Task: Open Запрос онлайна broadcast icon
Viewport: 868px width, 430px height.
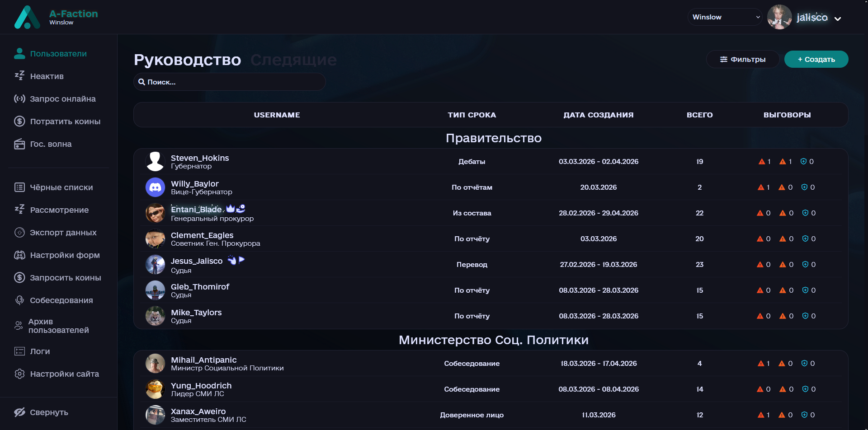Action: click(x=19, y=98)
